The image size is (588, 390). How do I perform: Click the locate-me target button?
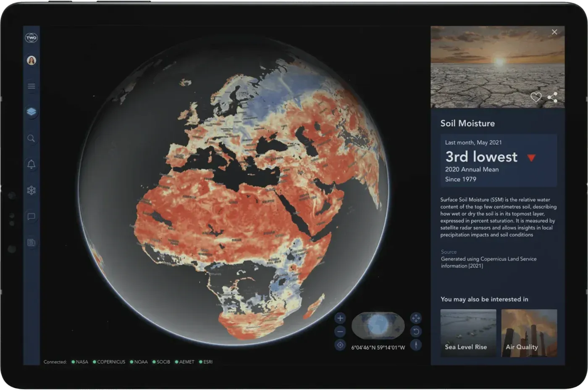(340, 345)
